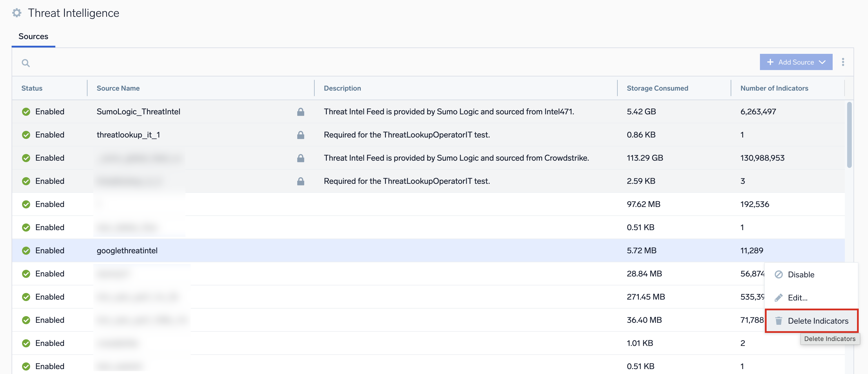Screen dimensions: 868x374
Task: Click the green status icon on 97.62 MB row
Action: [x=26, y=204]
